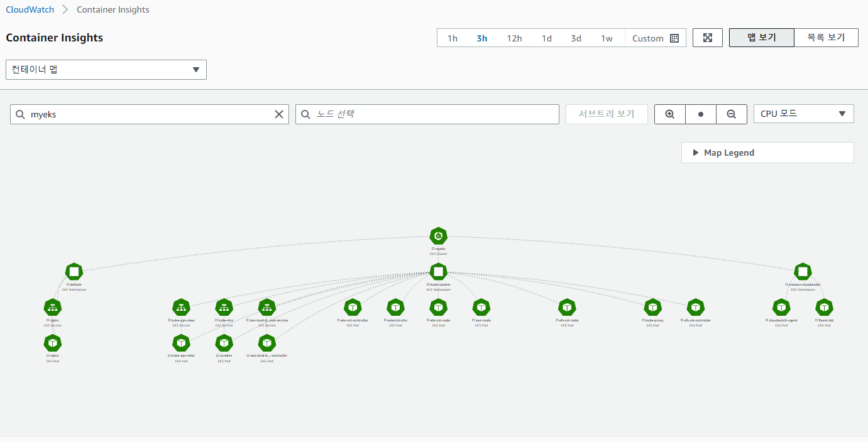Viewport: 868px width, 442px height.
Task: Set time range to 3d
Action: [576, 38]
